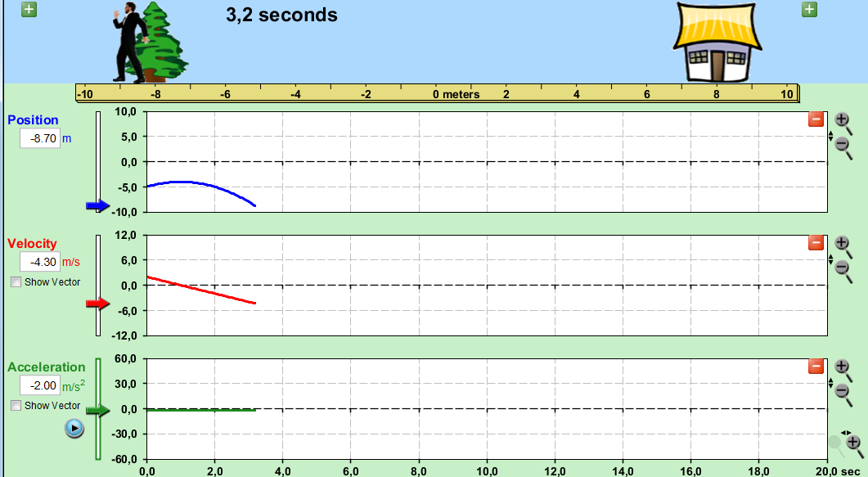Click the '3,2 seconds' timer text
Viewport: 868px width, 477px height.
coord(281,15)
